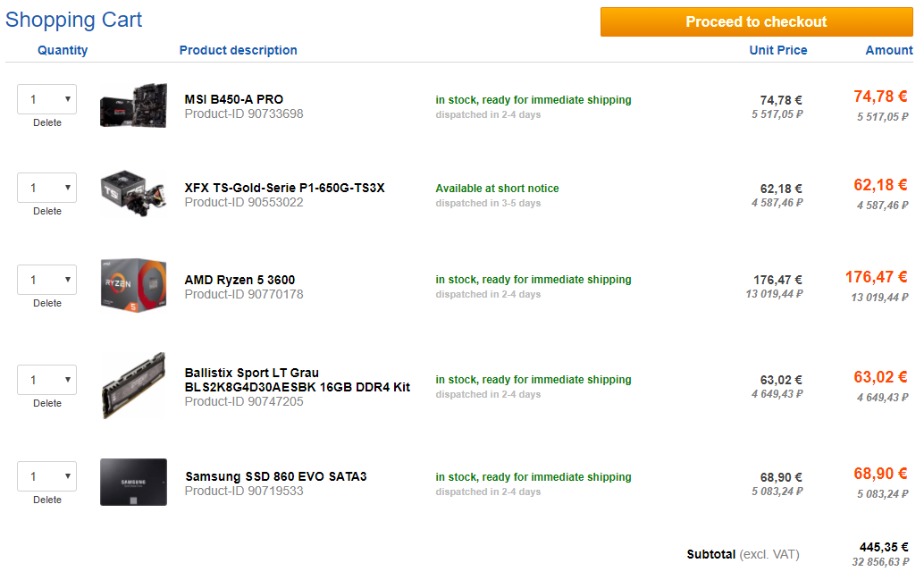Screen dimensions: 924x580
Task: Remove Samsung SSD 860 EVO via Delete
Action: coord(47,500)
